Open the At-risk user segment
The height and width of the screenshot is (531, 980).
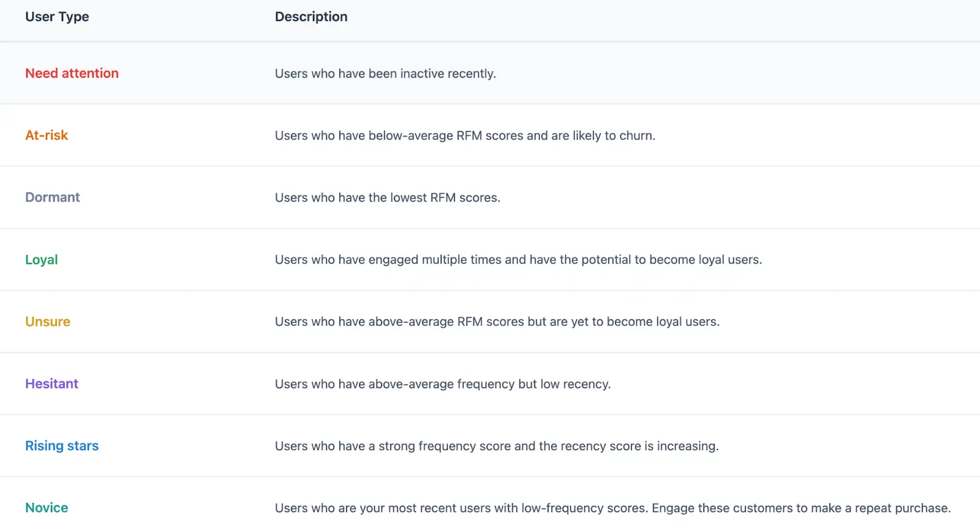click(47, 135)
